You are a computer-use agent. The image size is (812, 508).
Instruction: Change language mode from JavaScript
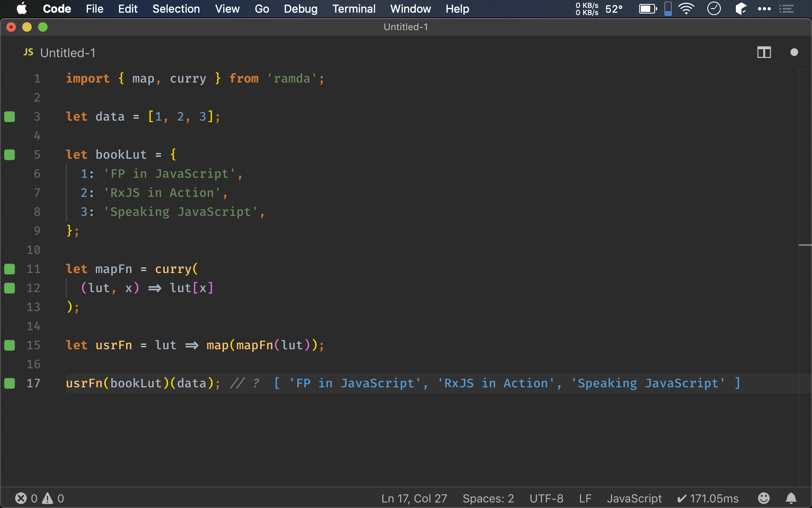pyautogui.click(x=634, y=498)
